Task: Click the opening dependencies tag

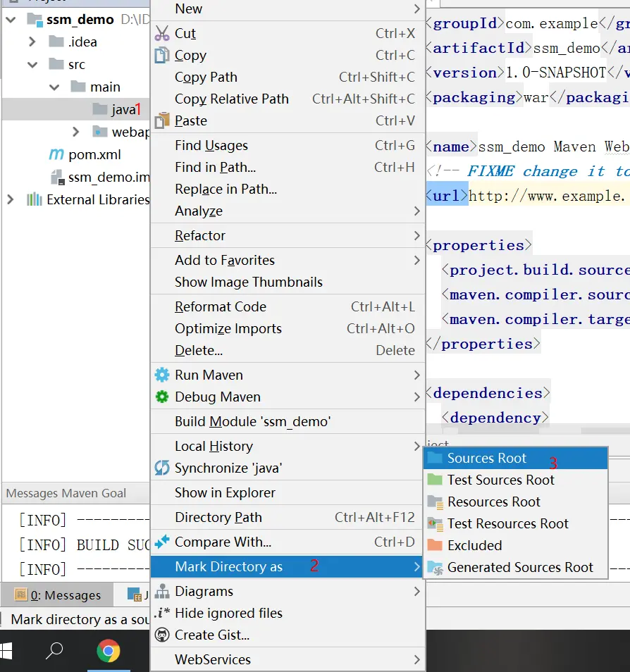Action: pos(488,393)
